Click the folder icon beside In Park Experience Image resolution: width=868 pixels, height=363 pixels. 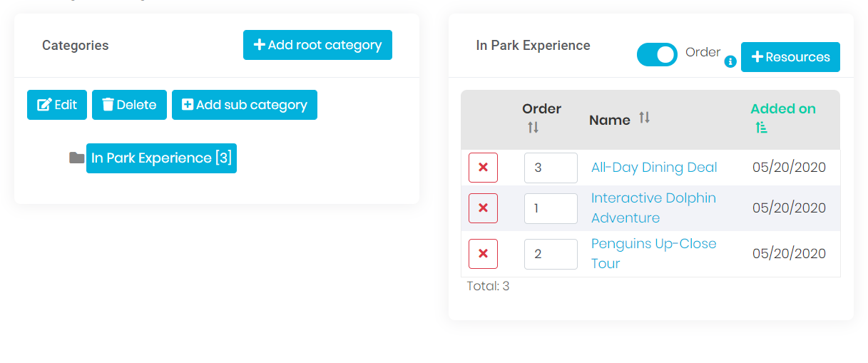tap(77, 158)
